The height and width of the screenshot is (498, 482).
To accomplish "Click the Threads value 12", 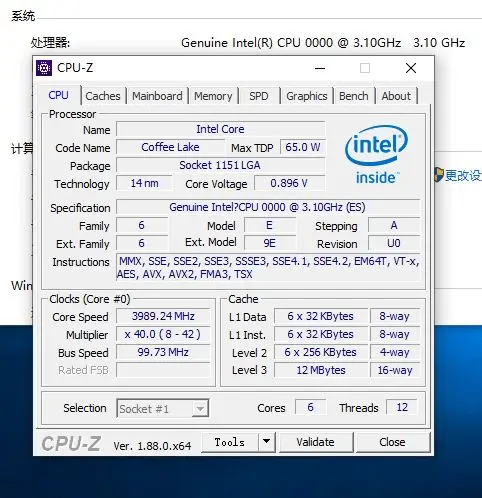I will 402,407.
